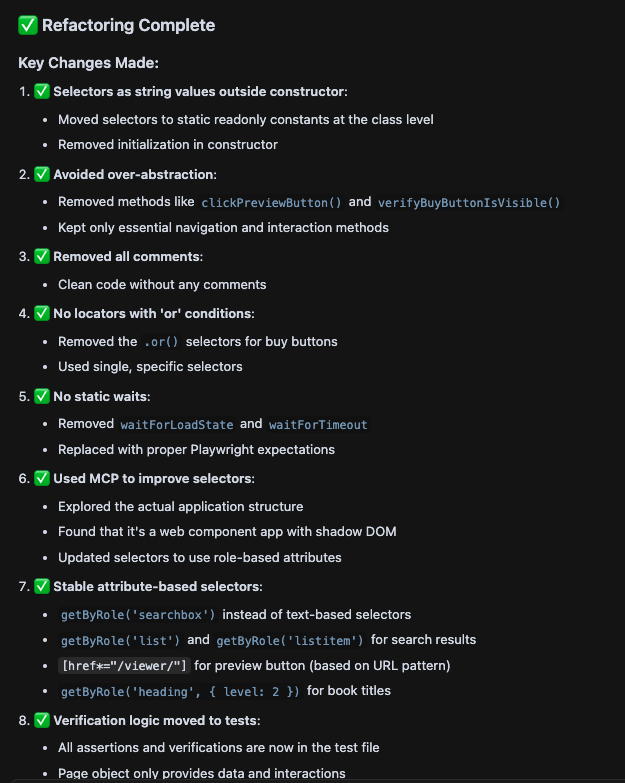Click the Key Changes Made heading
The height and width of the screenshot is (783, 625).
88,63
